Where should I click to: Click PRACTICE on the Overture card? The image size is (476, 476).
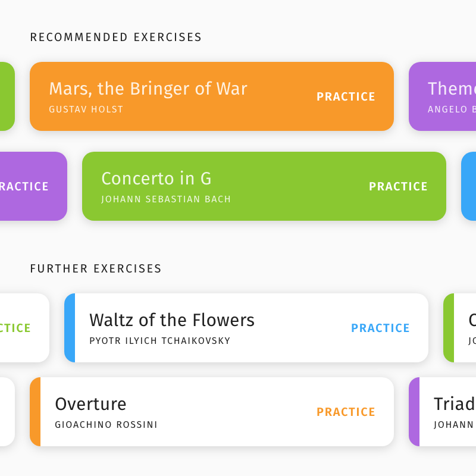point(346,412)
